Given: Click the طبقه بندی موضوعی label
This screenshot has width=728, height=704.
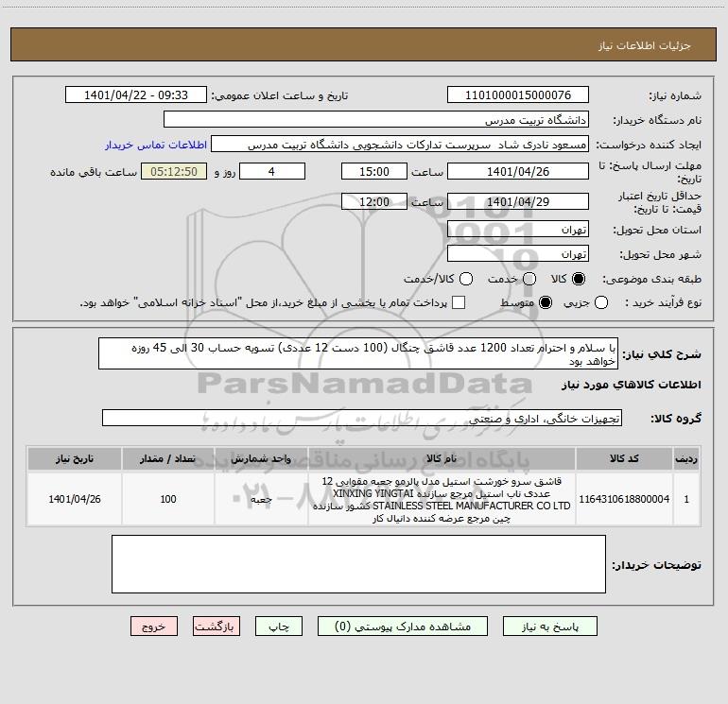Looking at the screenshot, I should coord(651,279).
